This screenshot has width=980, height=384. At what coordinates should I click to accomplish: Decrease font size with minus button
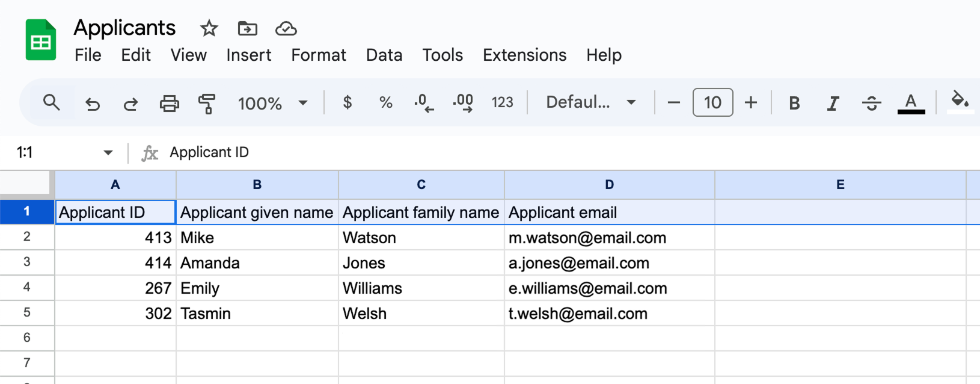[674, 103]
